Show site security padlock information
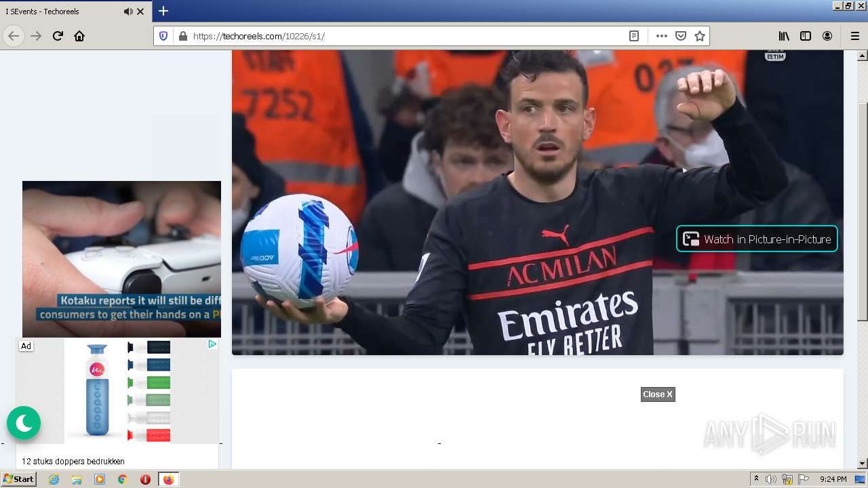 tap(182, 36)
